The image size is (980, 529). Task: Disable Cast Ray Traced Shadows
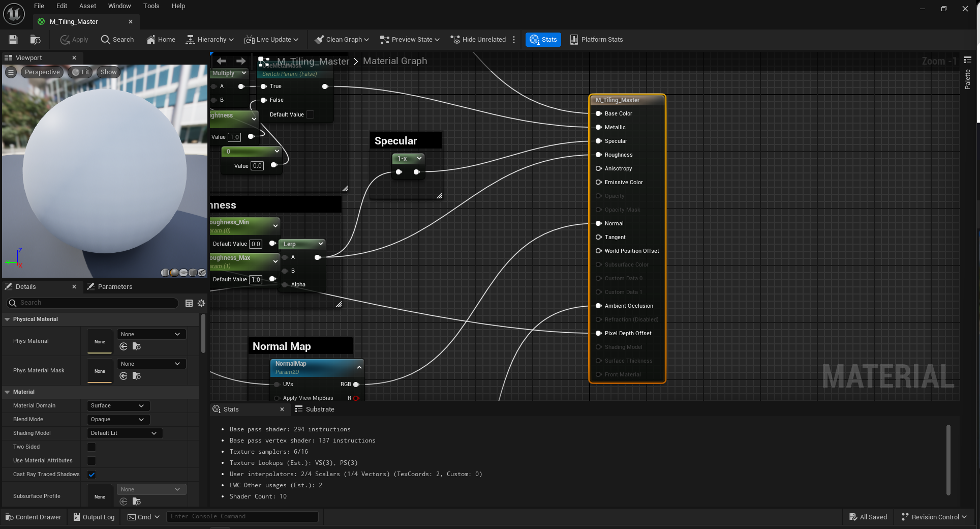91,474
